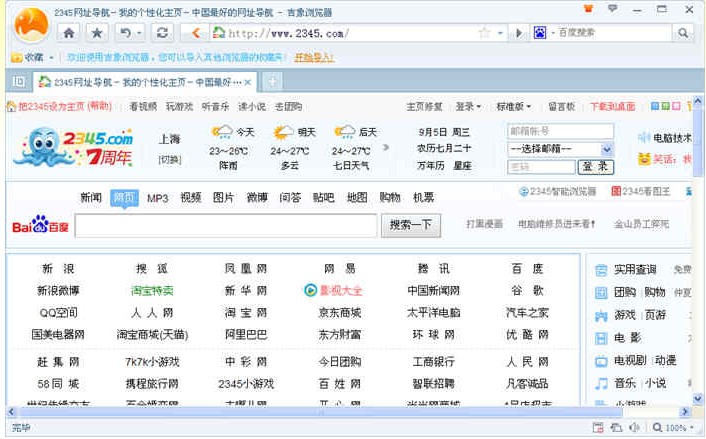
Task: Select the 视频 search tab
Action: [x=190, y=198]
